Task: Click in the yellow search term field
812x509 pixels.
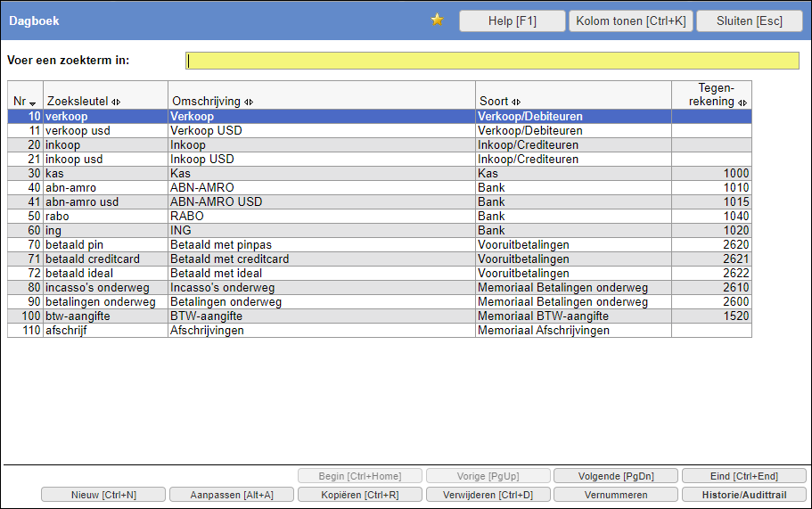Action: pos(492,61)
